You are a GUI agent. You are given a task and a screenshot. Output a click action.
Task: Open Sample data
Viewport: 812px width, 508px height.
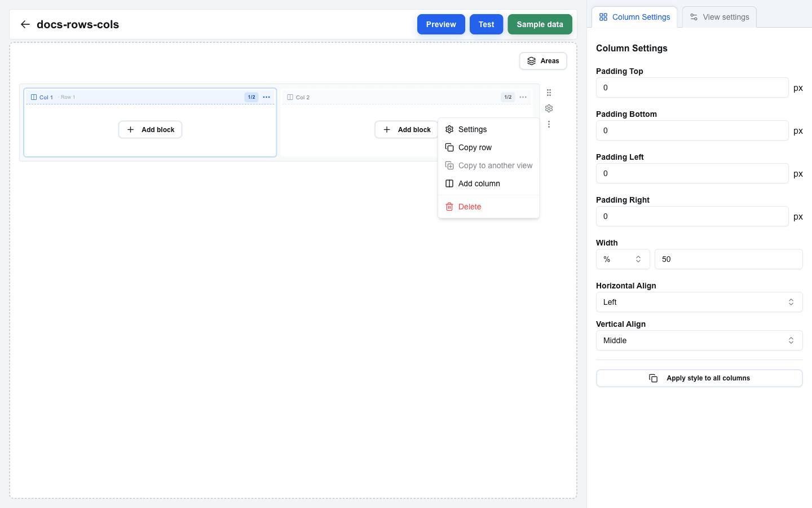pyautogui.click(x=540, y=24)
